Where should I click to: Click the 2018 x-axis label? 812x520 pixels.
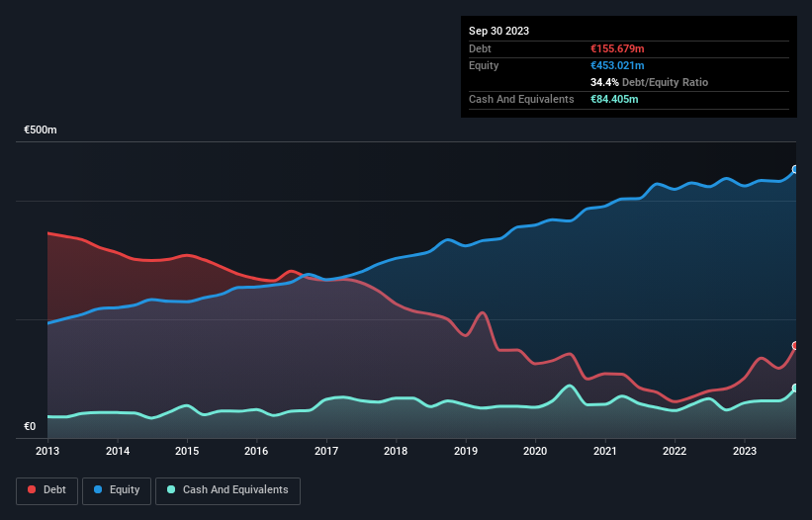(396, 451)
